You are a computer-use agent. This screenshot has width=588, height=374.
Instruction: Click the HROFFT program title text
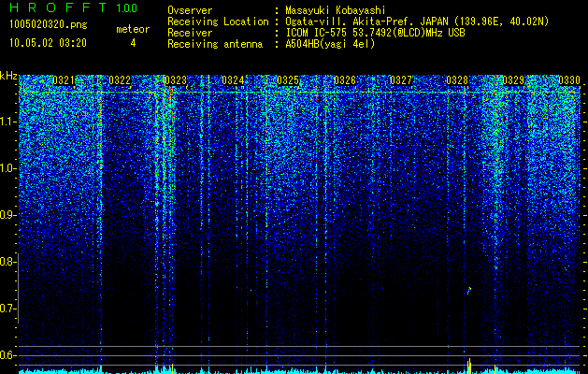pyautogui.click(x=59, y=7)
